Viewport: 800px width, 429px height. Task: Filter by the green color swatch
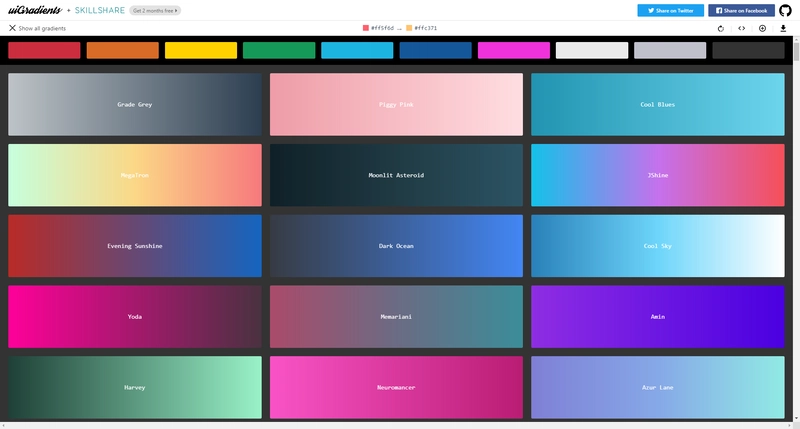pos(279,50)
